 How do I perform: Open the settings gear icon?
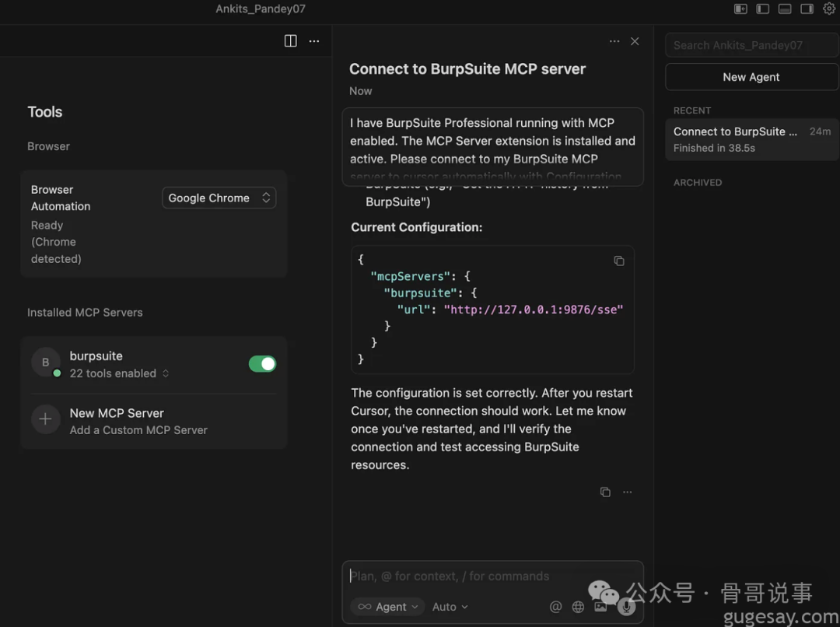pos(829,9)
